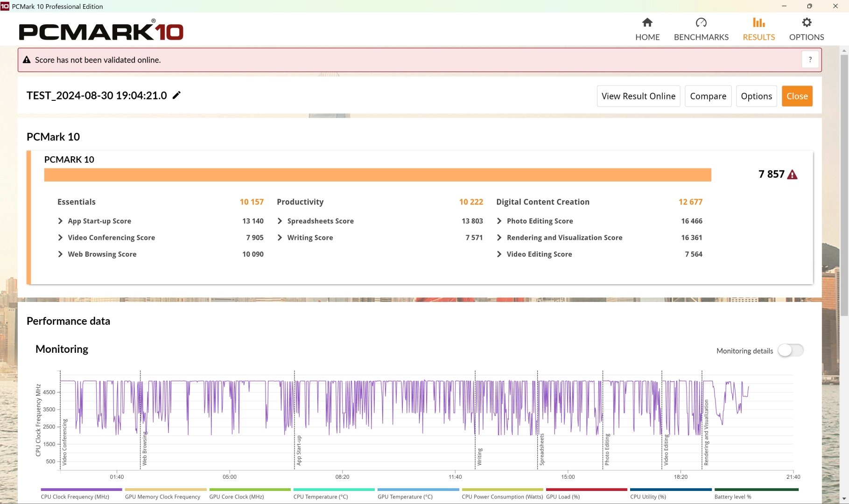Expand Rendering and Visualization Score details
849x504 pixels.
[x=499, y=238]
